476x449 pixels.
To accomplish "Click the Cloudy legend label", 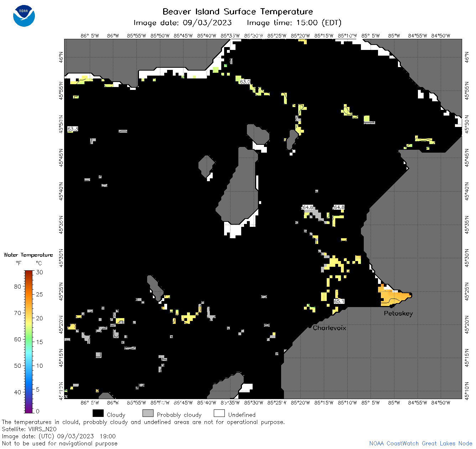I will click(x=116, y=415).
